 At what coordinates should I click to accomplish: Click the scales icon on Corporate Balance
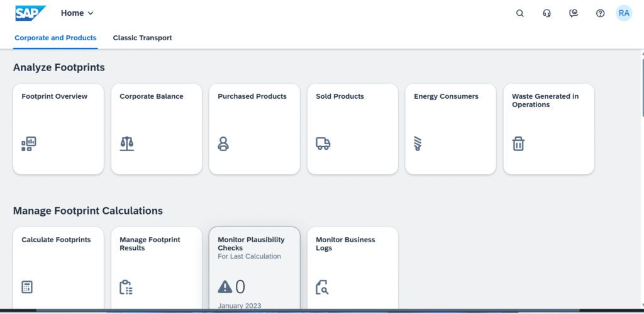point(126,144)
